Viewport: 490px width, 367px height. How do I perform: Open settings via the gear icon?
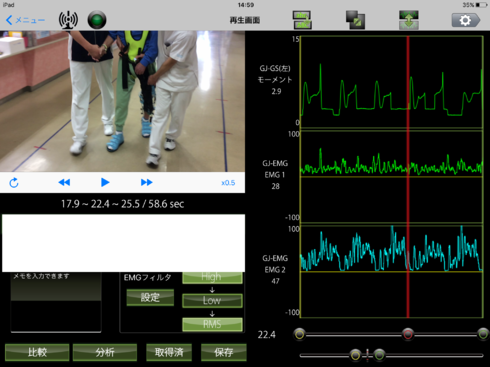click(x=466, y=20)
